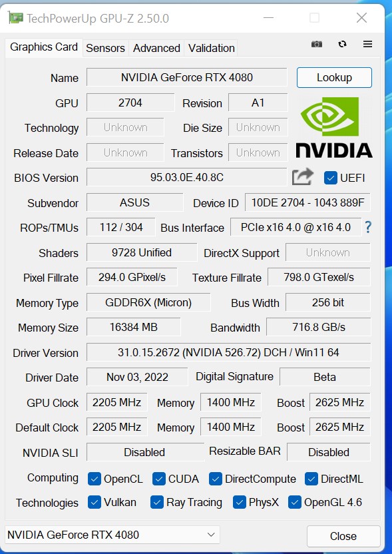Click the BIOS export share icon
Screen dimensions: 392x554
(x=303, y=176)
